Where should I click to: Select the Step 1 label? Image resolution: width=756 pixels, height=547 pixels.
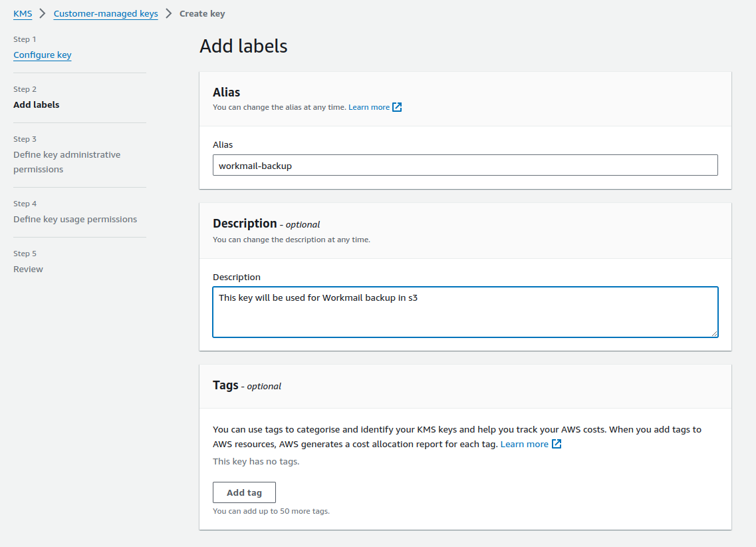tap(25, 39)
